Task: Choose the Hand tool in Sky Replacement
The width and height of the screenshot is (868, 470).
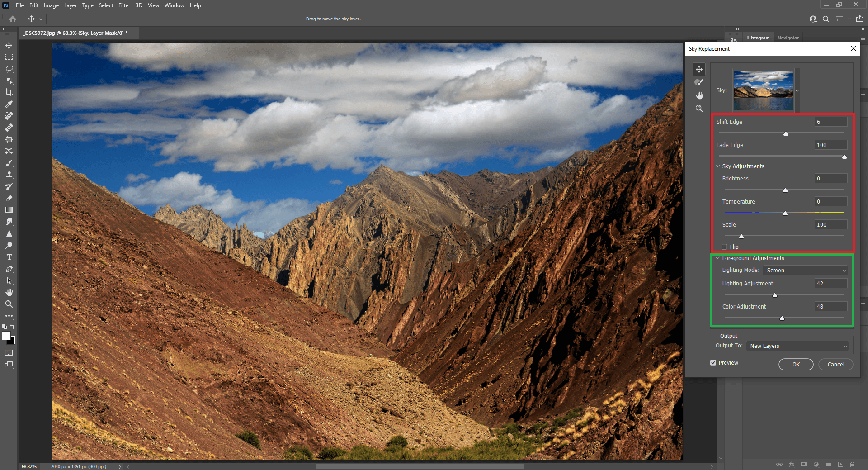Action: click(699, 95)
